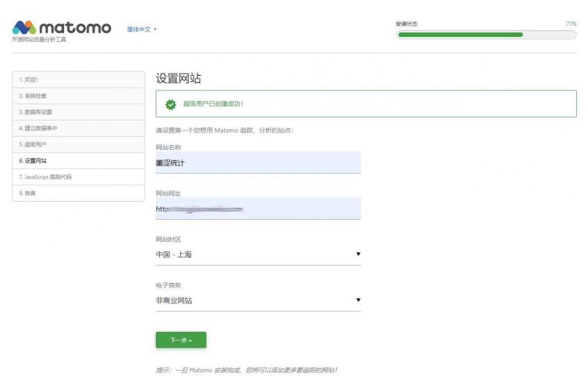Select step 7. JavaScript 跟踪代码 in sidebar
This screenshot has height=380, width=588.
(78, 177)
